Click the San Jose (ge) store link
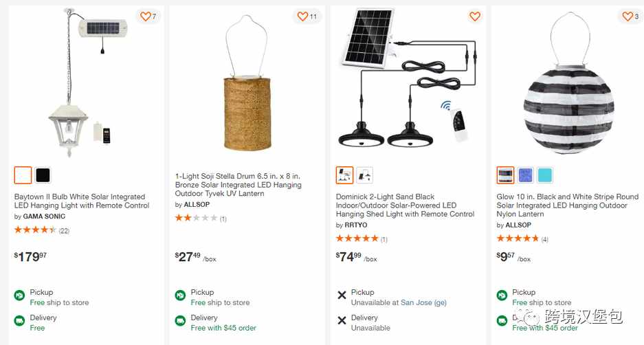This screenshot has width=644, height=345. coord(423,302)
